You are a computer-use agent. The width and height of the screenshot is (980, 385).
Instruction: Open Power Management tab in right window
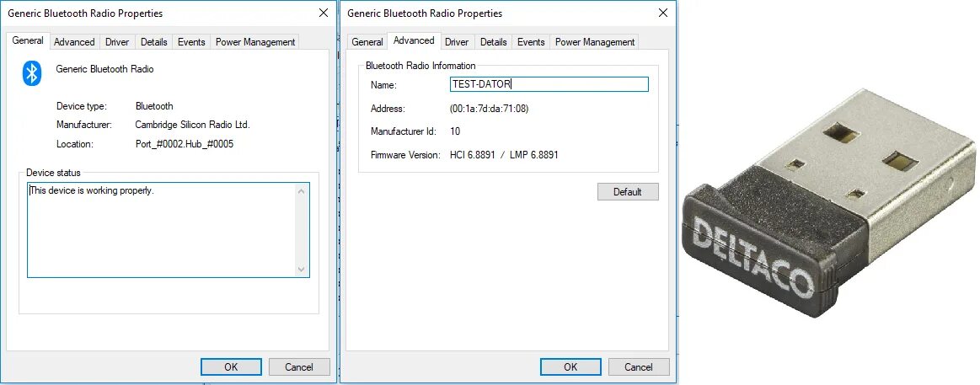click(x=594, y=42)
